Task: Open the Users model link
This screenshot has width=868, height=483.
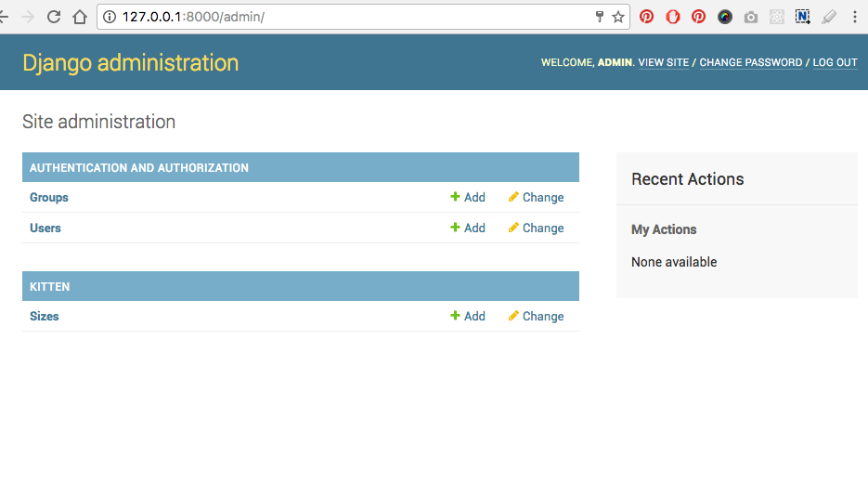Action: [x=45, y=228]
